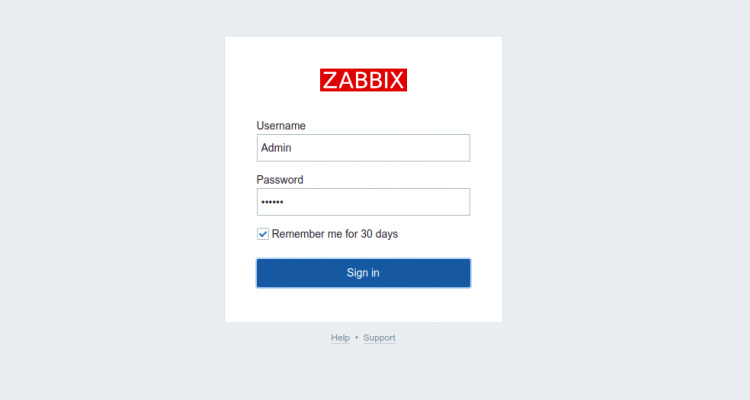Image resolution: width=750 pixels, height=400 pixels.
Task: Place cursor on "Admin" text in Username
Action: point(276,148)
